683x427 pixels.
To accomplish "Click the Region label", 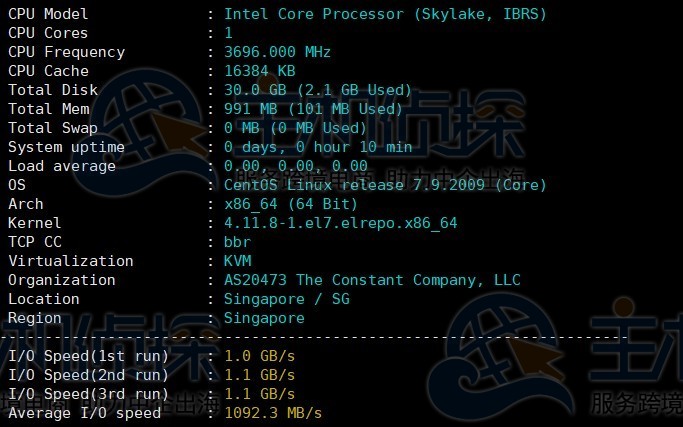I will [x=35, y=318].
